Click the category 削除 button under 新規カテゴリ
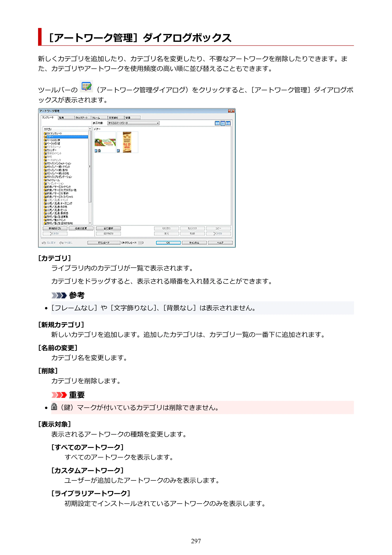Image resolution: width=392 pixels, height=555 pixels. 55,234
